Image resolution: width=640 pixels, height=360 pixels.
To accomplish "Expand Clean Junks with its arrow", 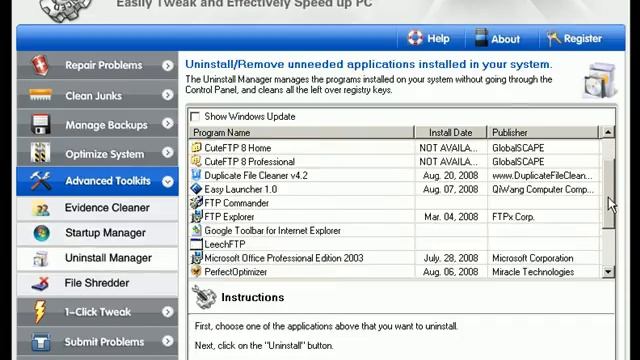I will [167, 95].
